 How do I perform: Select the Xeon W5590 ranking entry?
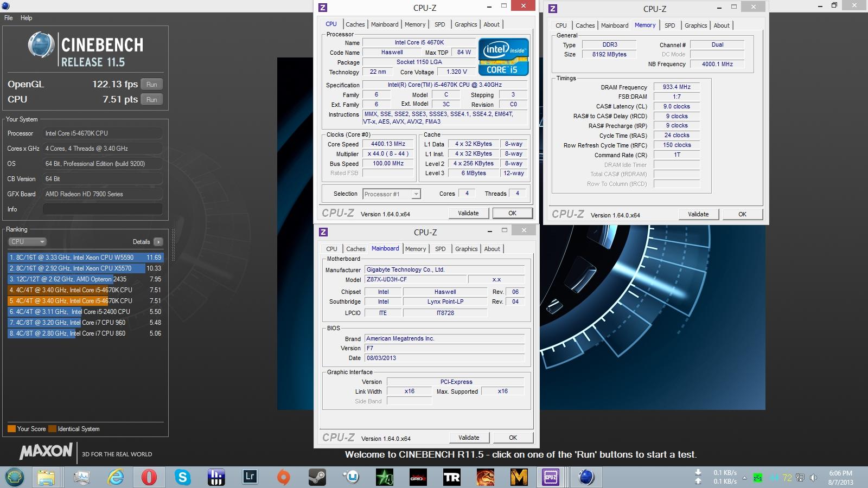(x=85, y=258)
